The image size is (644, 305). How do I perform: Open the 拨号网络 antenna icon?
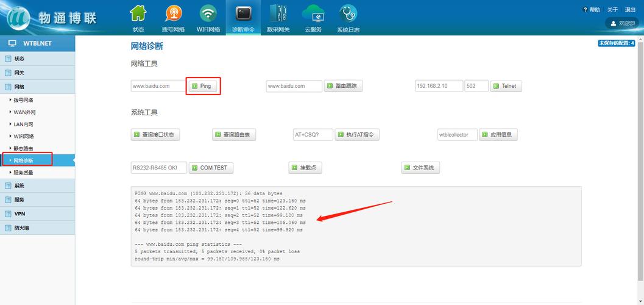click(x=173, y=13)
